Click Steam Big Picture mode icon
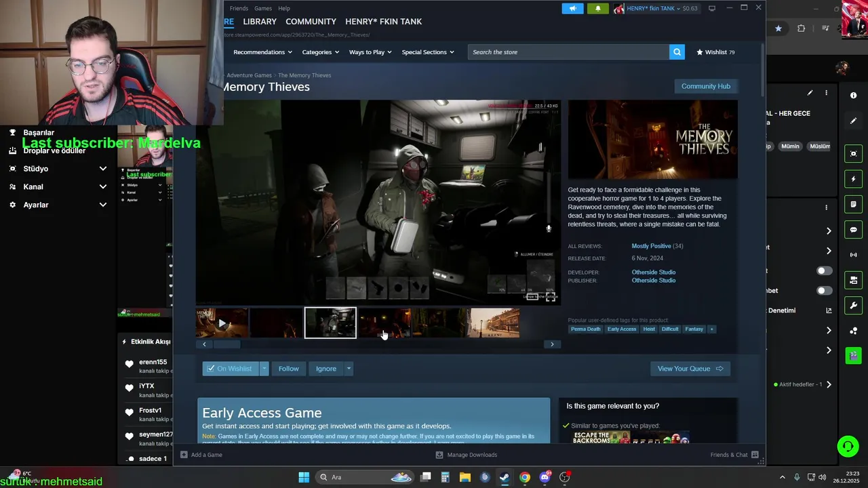Image resolution: width=868 pixels, height=488 pixels. [712, 8]
